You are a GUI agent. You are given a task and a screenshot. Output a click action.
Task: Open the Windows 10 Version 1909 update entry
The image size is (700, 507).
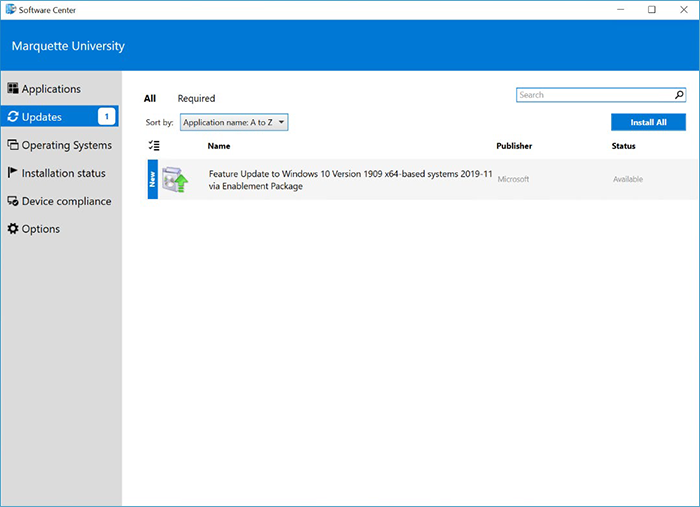(x=350, y=180)
